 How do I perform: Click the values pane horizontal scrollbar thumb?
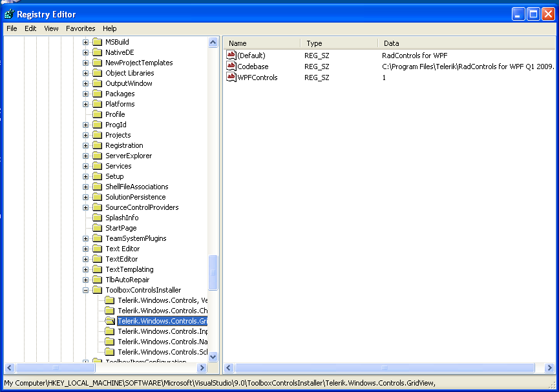[385, 367]
